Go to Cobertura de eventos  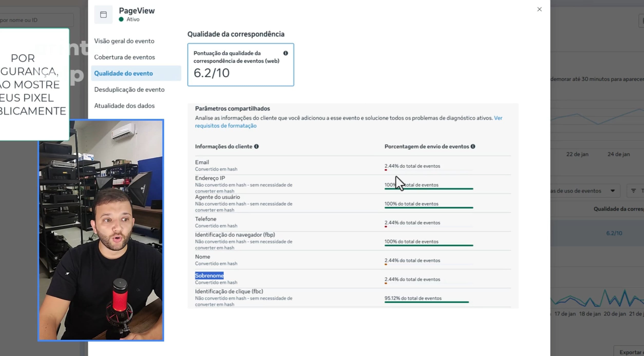(124, 57)
